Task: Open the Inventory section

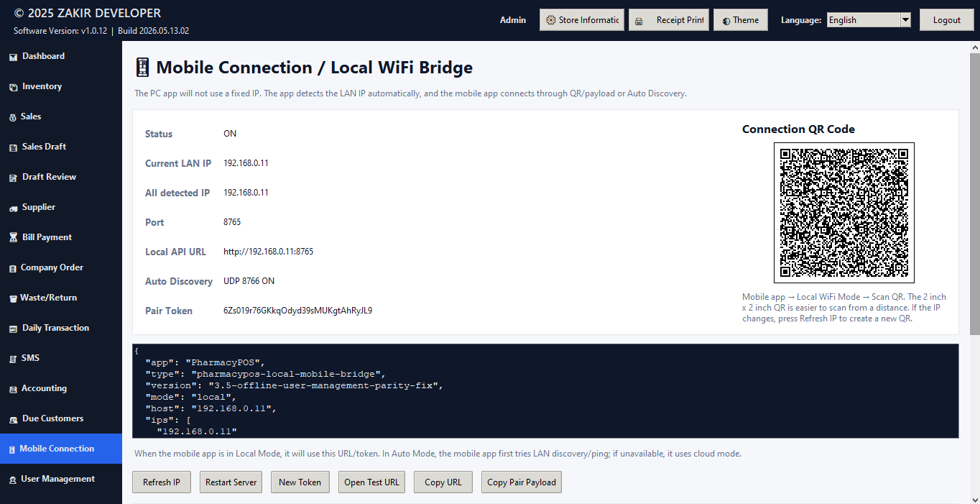Action: 61,86
